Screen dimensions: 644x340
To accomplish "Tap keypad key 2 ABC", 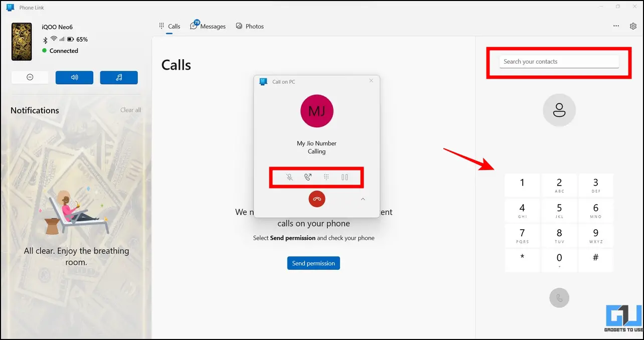I will [559, 185].
